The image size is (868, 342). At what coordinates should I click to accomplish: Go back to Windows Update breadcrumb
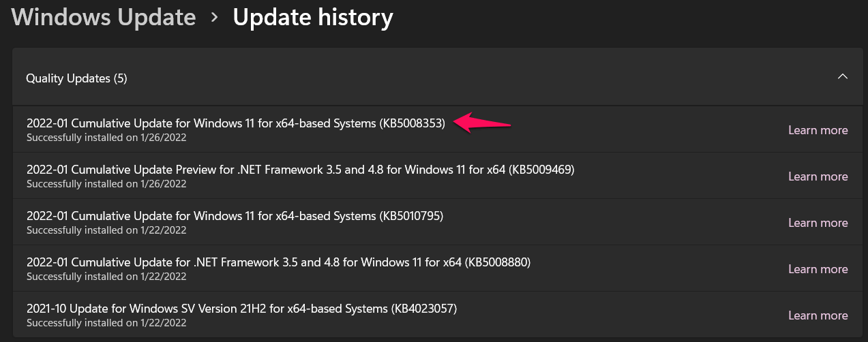click(x=104, y=17)
